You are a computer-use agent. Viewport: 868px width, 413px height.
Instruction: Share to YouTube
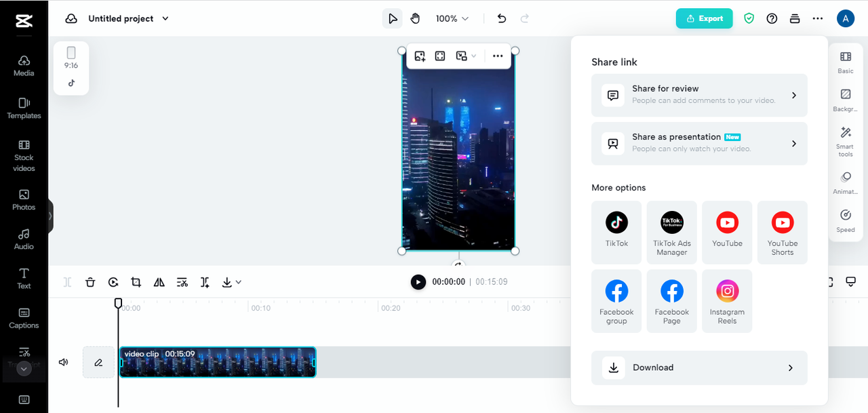tap(727, 232)
